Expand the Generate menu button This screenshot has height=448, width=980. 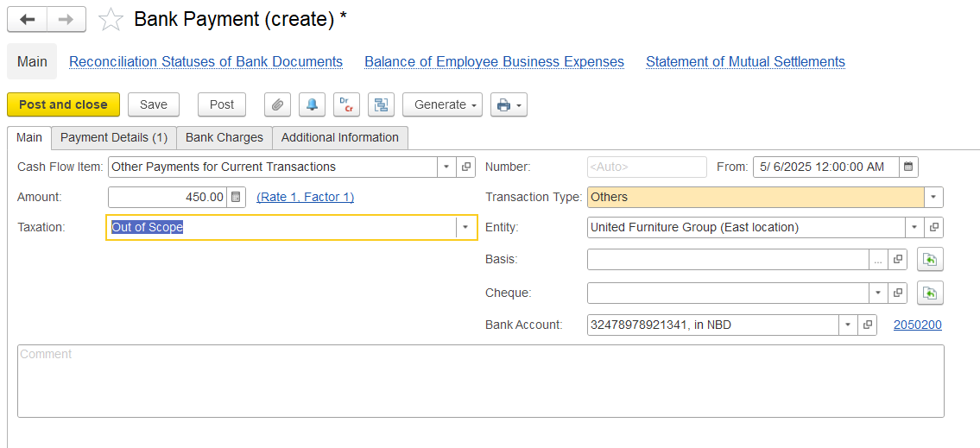tap(442, 105)
